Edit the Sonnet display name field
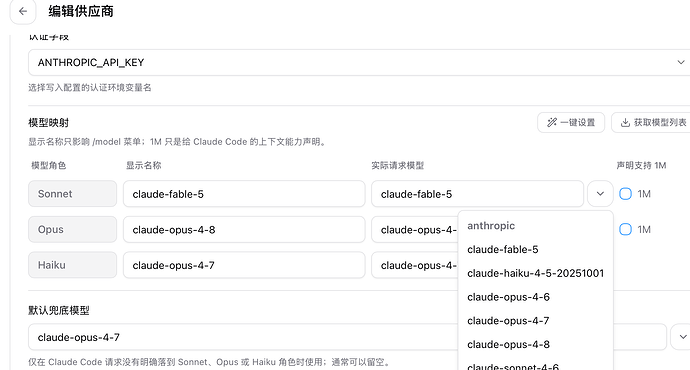The height and width of the screenshot is (370, 690). (x=244, y=194)
